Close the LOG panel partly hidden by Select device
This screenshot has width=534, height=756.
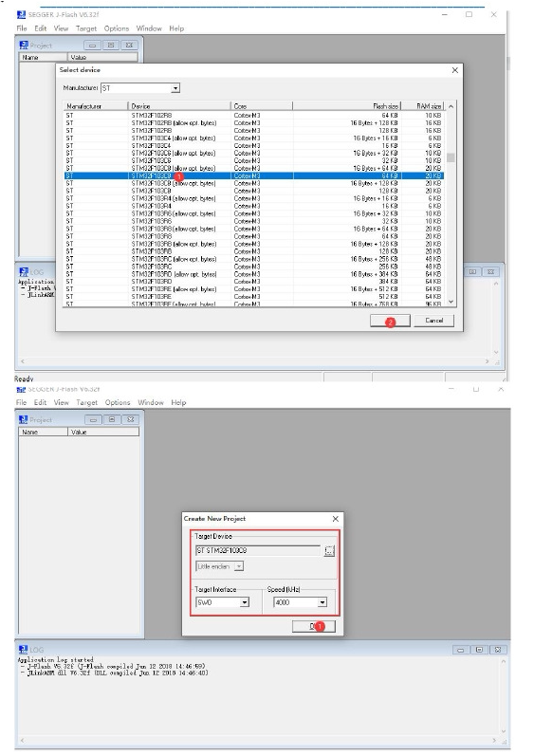coord(490,272)
